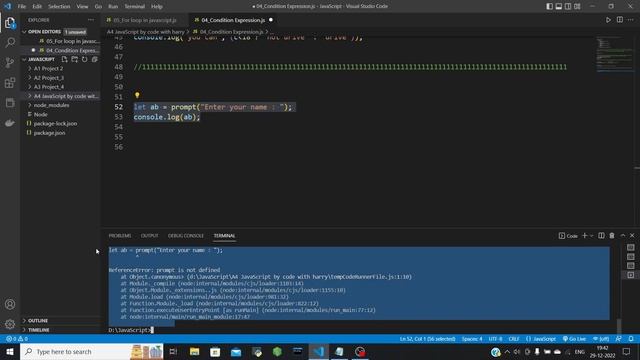Open the Selection menu
This screenshot has width=640, height=360.
[59, 7]
